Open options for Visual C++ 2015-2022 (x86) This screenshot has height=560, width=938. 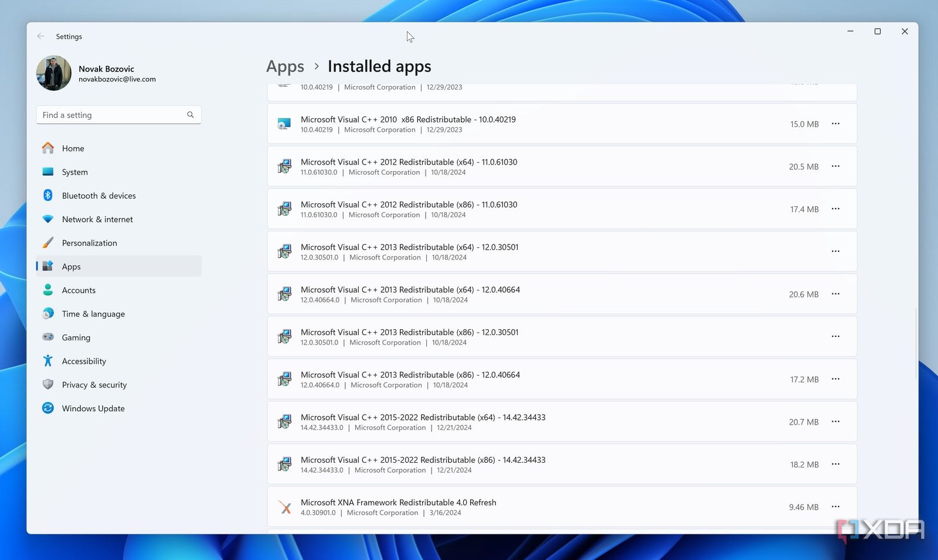click(x=835, y=464)
